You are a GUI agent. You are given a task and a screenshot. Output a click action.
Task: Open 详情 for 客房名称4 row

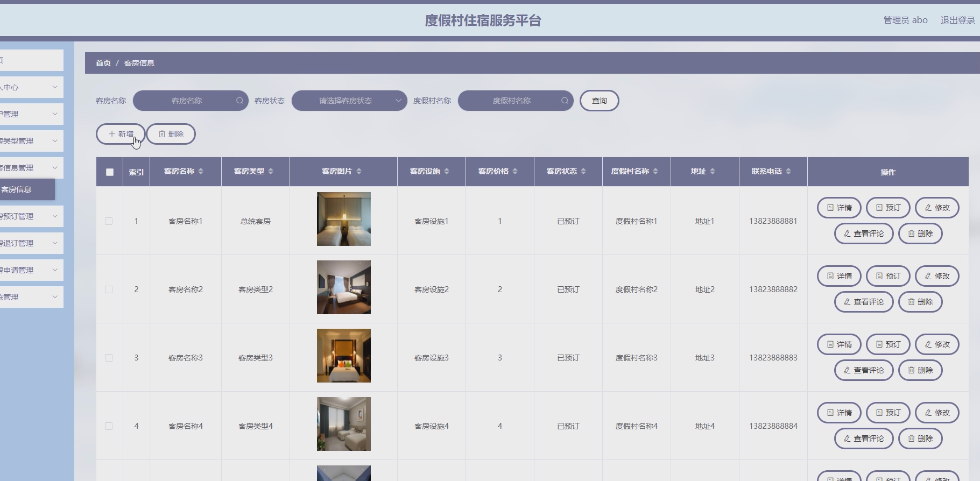coord(839,413)
